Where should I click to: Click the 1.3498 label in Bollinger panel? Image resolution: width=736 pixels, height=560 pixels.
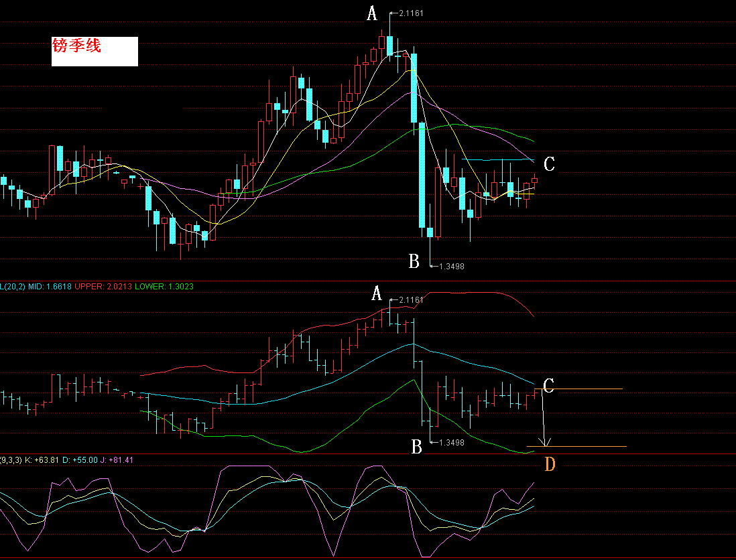452,442
